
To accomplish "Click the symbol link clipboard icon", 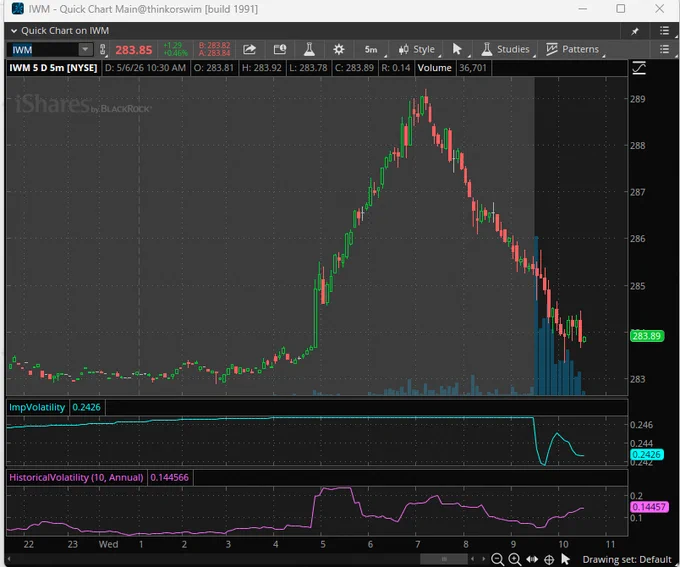I will pyautogui.click(x=103, y=49).
